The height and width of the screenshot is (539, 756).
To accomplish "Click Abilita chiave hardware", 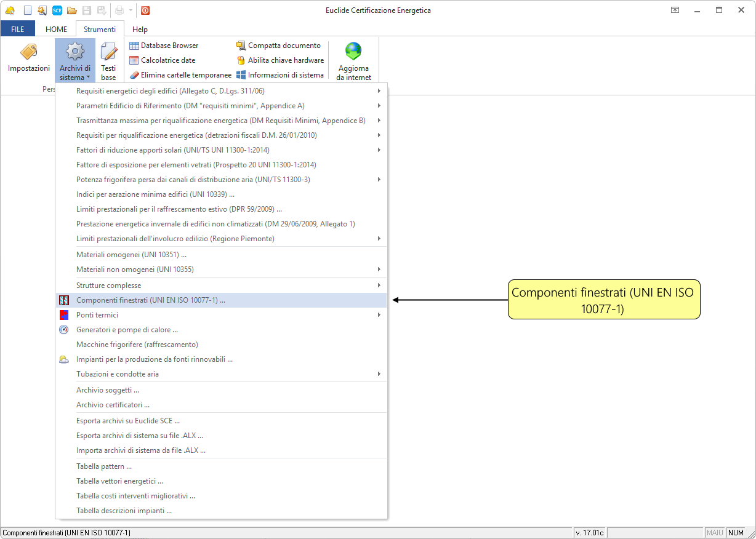I will [x=280, y=60].
